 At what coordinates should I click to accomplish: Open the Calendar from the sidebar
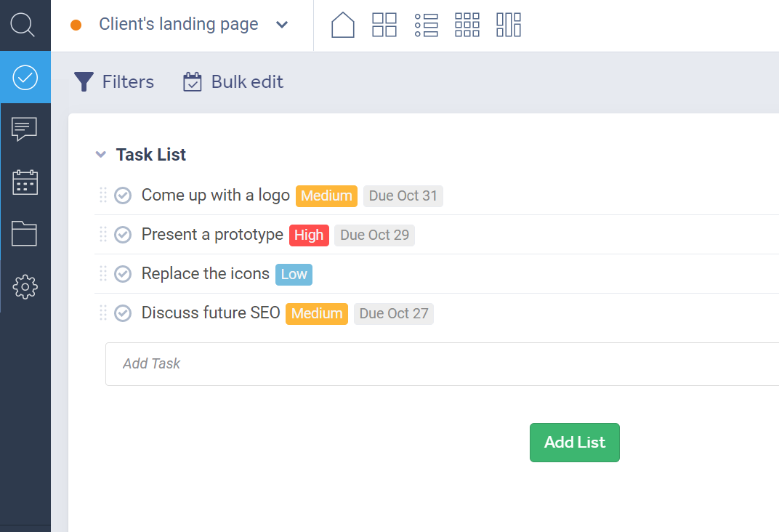coord(25,182)
